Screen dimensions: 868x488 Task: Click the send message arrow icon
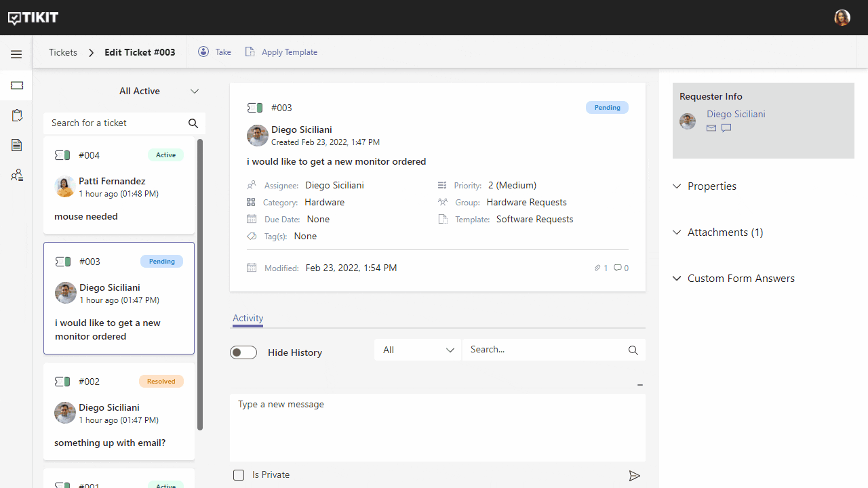(x=634, y=476)
